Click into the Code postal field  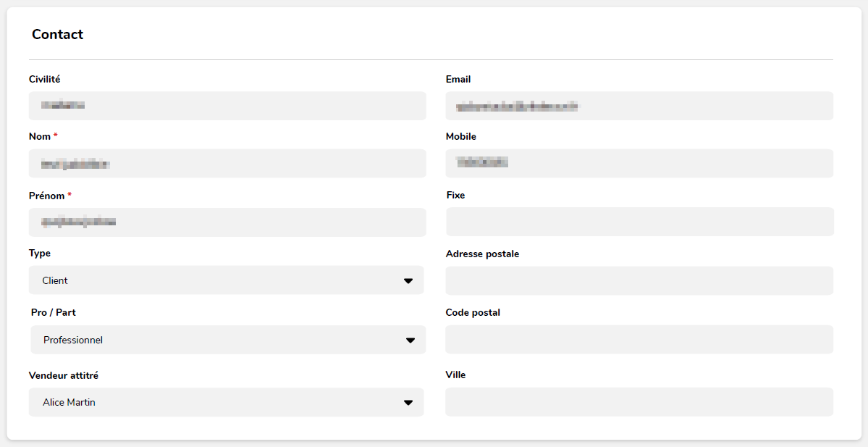[x=639, y=339]
